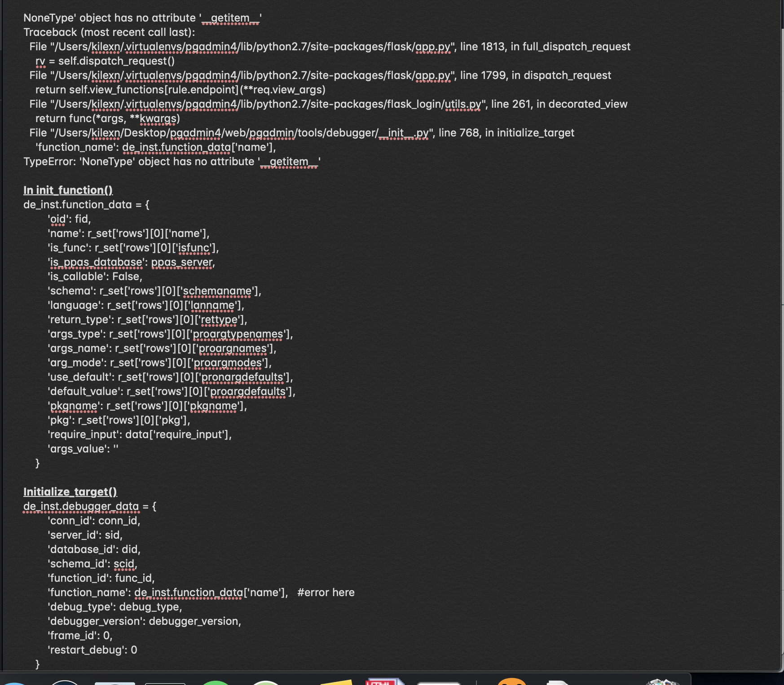The height and width of the screenshot is (685, 784).
Task: Click the 'is_callable': False line
Action: click(95, 277)
